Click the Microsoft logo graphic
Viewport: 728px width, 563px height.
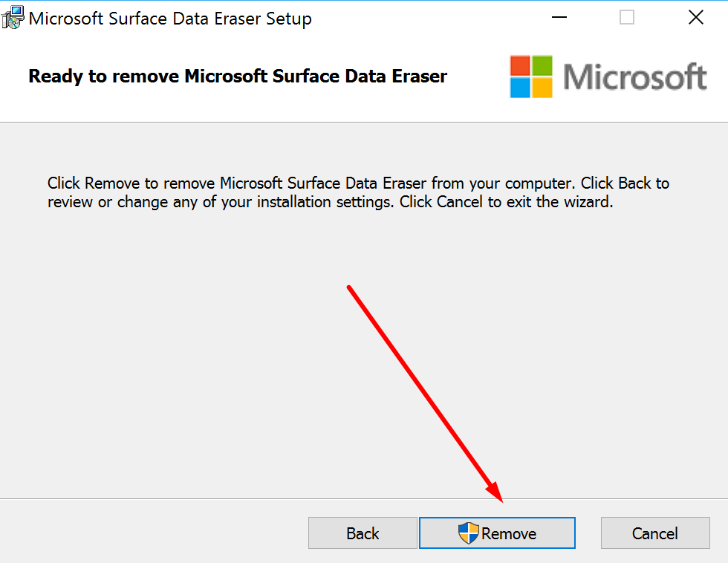pos(531,76)
